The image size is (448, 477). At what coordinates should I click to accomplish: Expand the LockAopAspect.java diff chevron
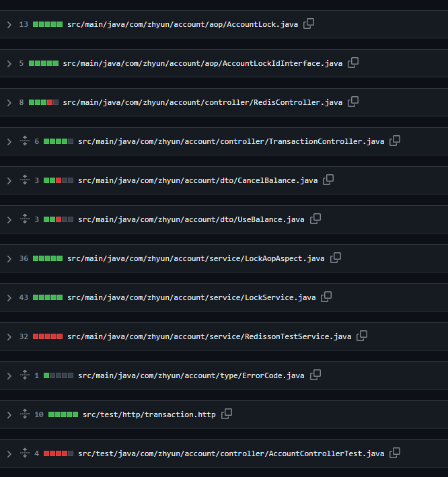pos(9,259)
